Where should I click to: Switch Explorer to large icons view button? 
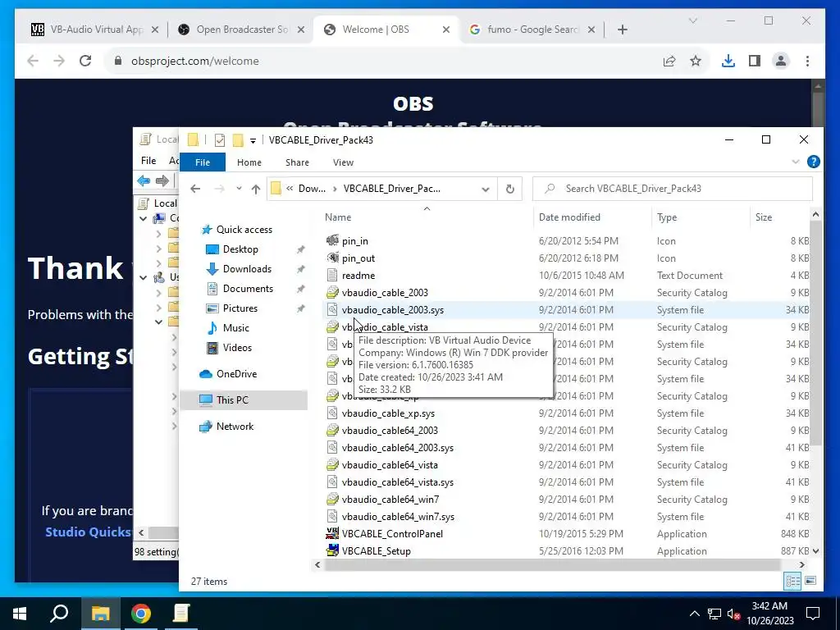(810, 582)
